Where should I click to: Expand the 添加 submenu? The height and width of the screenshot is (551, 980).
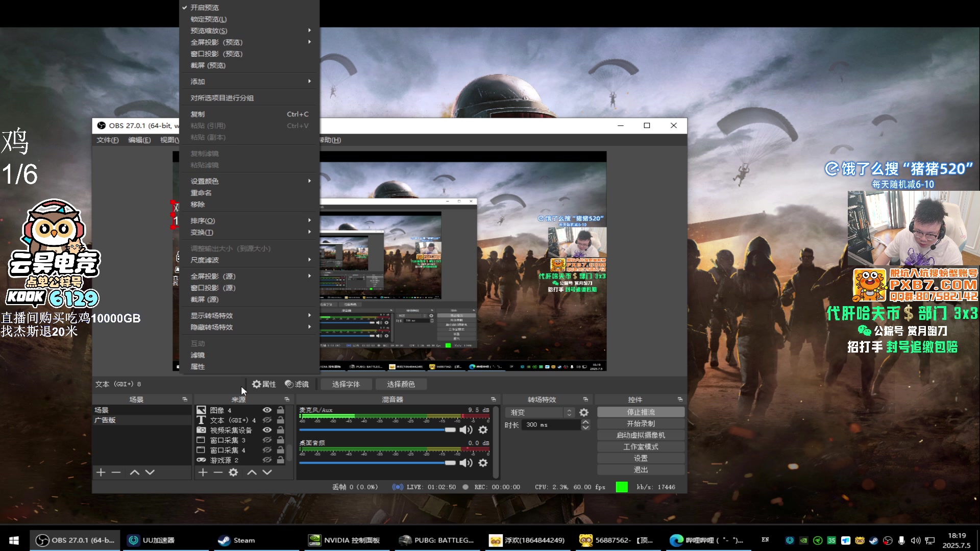249,82
